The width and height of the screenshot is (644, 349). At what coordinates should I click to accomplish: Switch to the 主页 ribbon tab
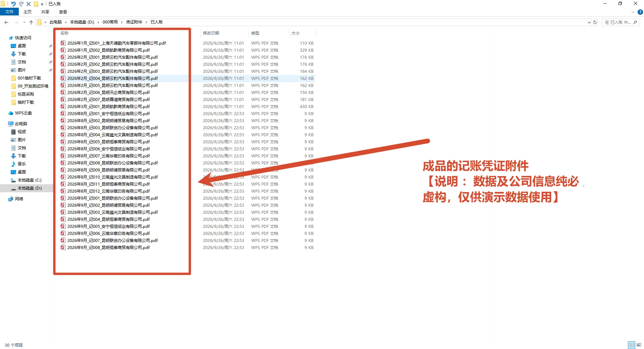[28, 12]
